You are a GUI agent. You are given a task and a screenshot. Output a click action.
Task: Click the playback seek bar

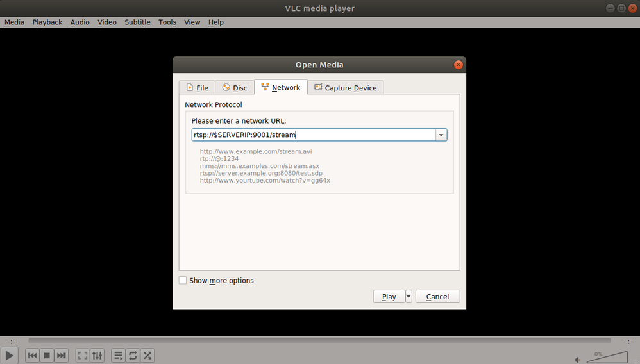(319, 341)
